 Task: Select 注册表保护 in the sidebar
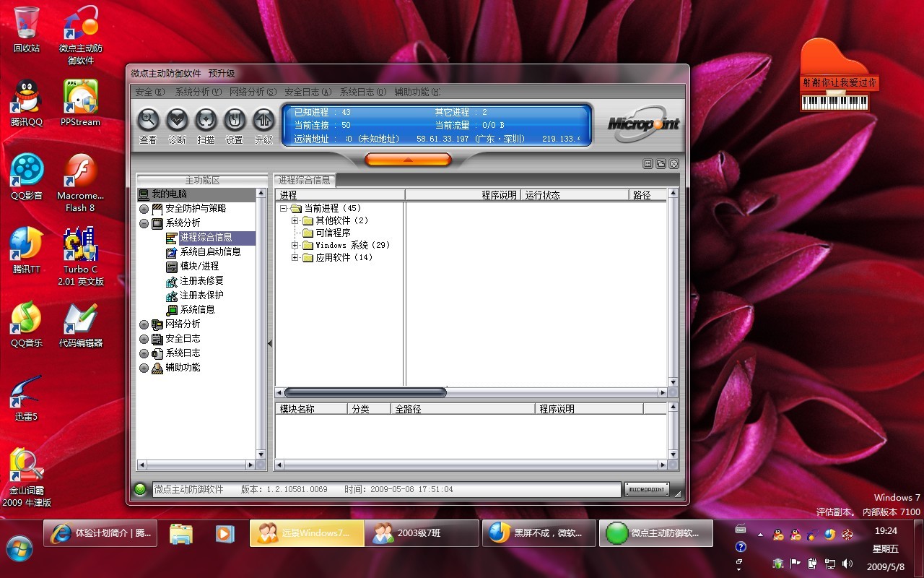coord(202,296)
